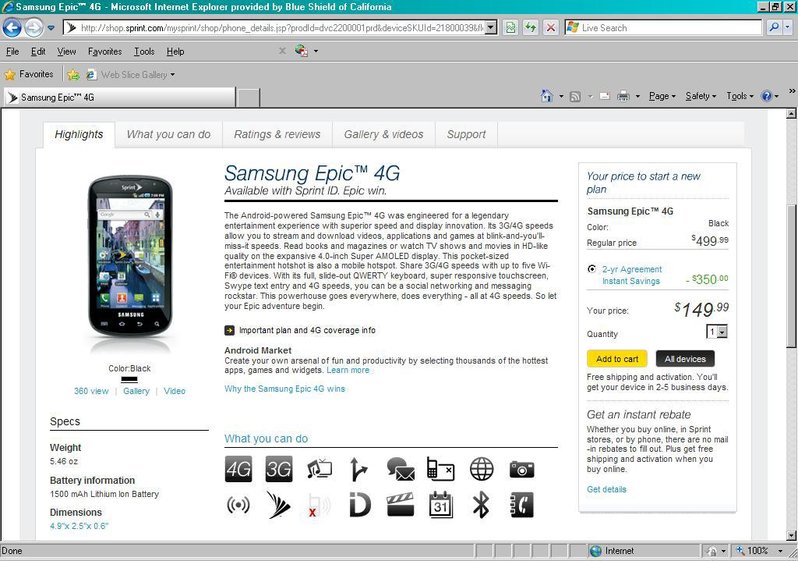This screenshot has height=561, width=798.
Task: Click the browser Back button
Action: [12, 27]
